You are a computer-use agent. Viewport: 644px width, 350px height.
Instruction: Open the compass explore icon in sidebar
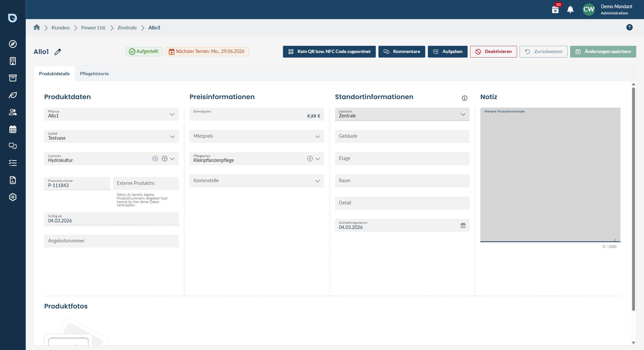(x=13, y=44)
